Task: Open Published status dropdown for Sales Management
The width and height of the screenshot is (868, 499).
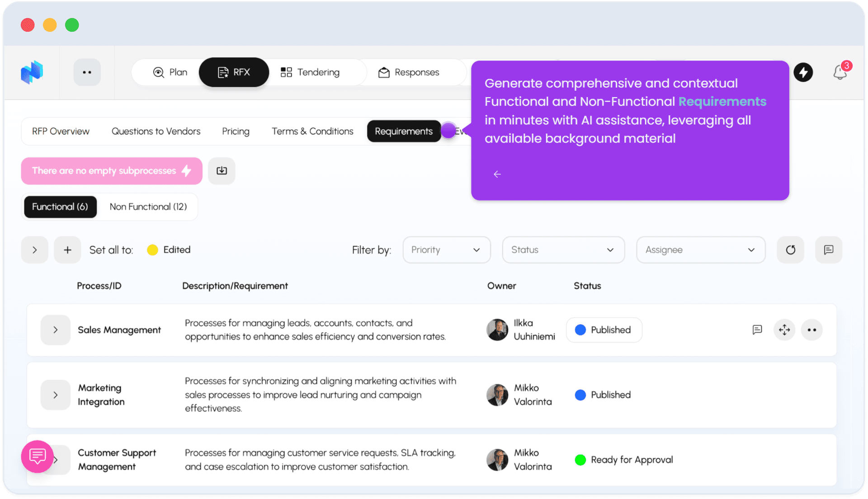Action: pyautogui.click(x=604, y=330)
